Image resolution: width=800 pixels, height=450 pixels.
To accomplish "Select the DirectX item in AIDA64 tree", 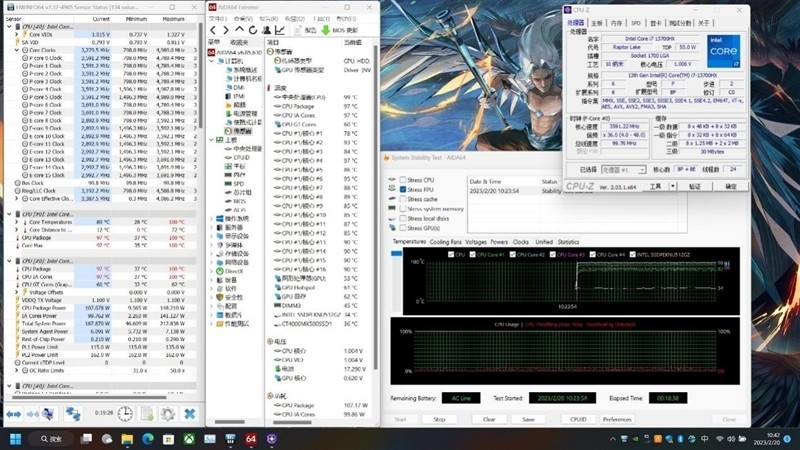I will (234, 271).
